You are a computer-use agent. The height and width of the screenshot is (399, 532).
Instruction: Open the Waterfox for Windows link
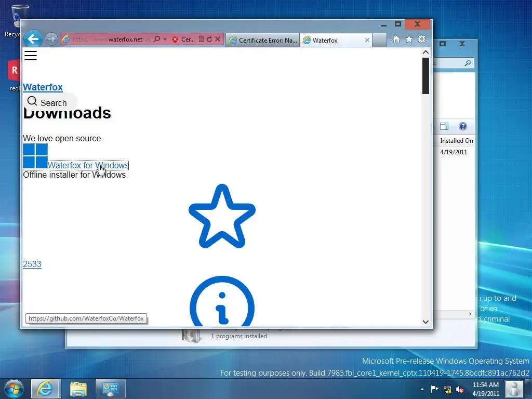(x=88, y=165)
